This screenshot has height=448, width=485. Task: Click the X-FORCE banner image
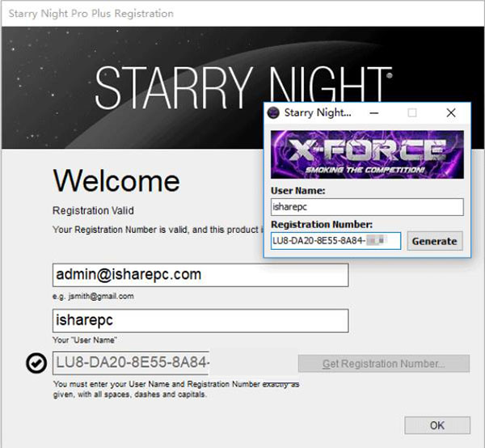point(367,154)
